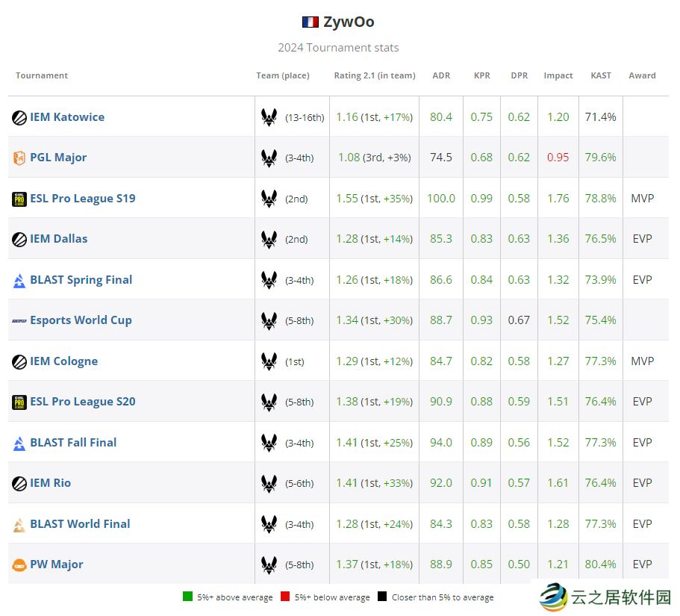Viewport: 680px width, 616px height.
Task: Click the ESL Pro League S19 logo
Action: pos(19,199)
